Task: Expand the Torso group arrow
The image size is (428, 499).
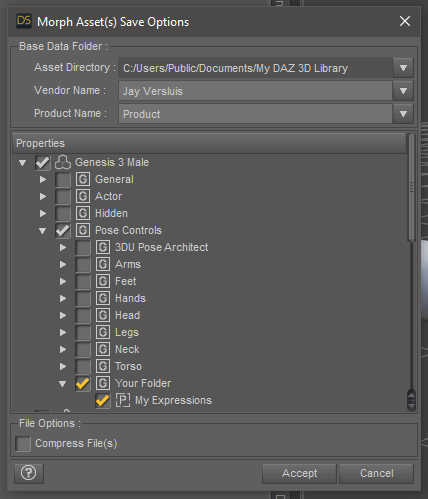Action: [x=63, y=366]
